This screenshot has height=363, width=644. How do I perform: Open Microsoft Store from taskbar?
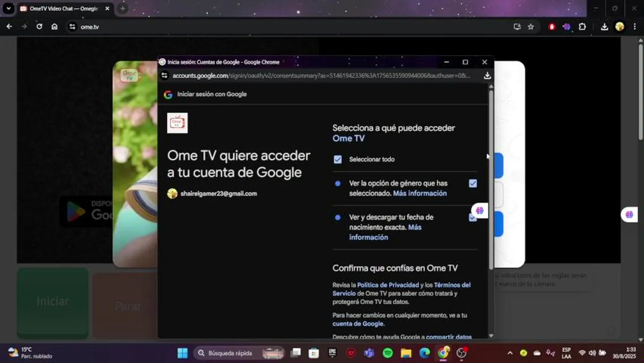(314, 353)
